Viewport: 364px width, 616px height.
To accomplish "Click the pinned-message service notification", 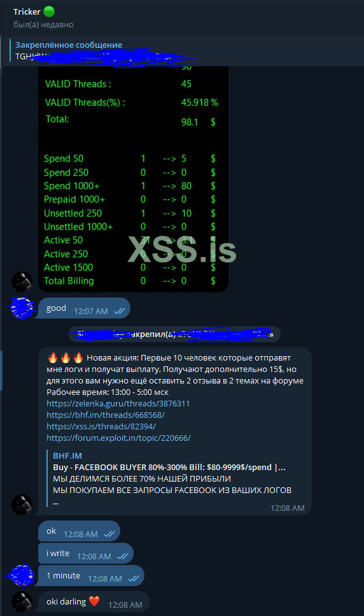I will pyautogui.click(x=174, y=334).
